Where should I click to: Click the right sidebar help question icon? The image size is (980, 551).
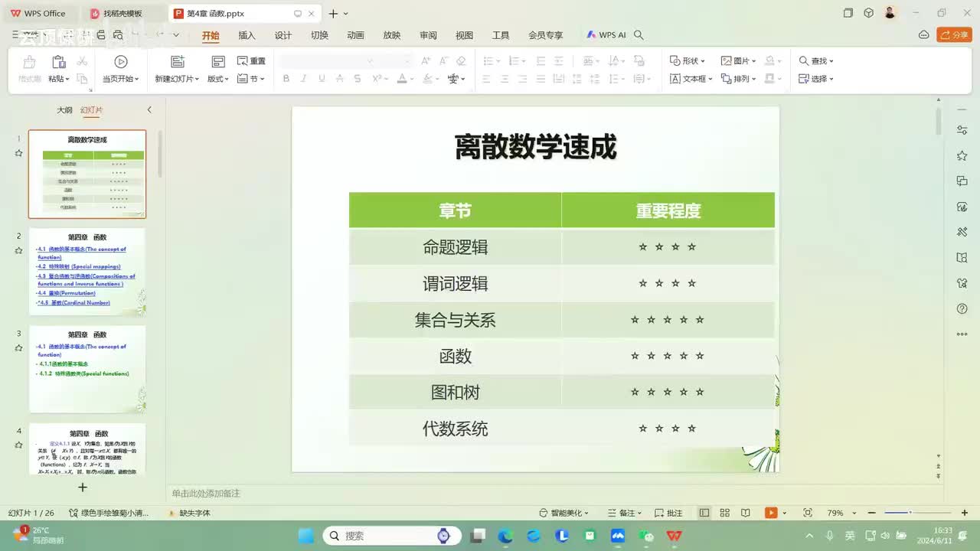click(x=962, y=308)
